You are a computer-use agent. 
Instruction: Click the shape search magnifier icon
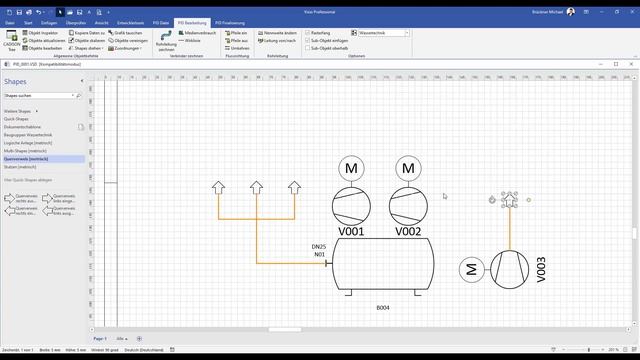point(79,96)
